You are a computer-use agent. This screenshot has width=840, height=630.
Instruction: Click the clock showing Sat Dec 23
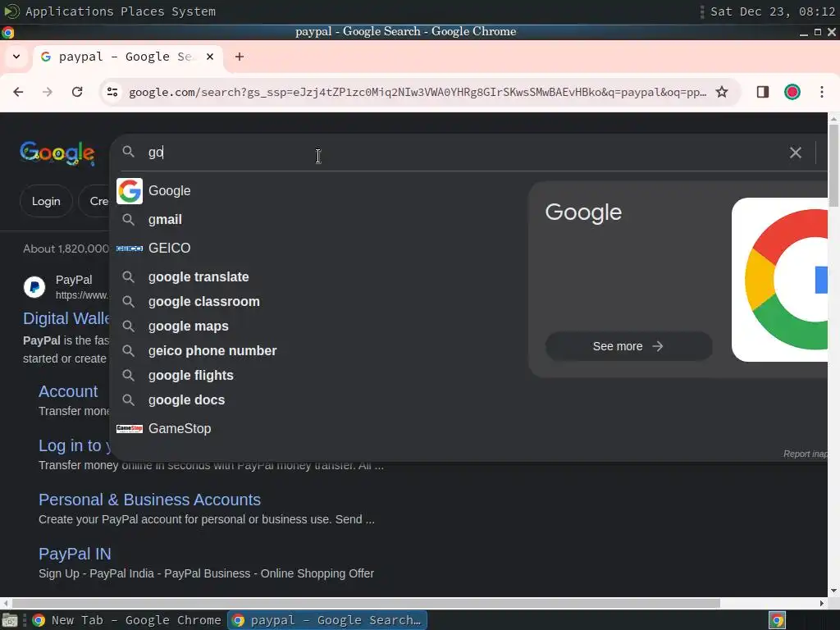coord(773,11)
